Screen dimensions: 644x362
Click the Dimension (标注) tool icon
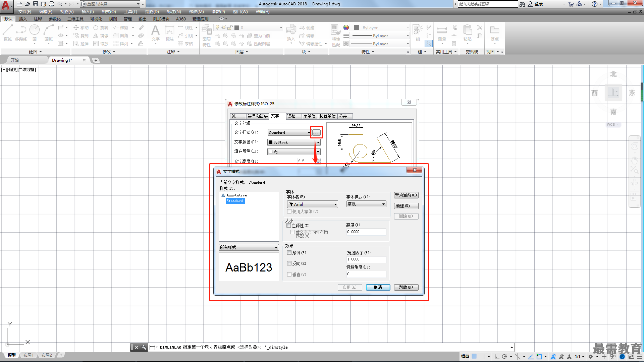(170, 33)
